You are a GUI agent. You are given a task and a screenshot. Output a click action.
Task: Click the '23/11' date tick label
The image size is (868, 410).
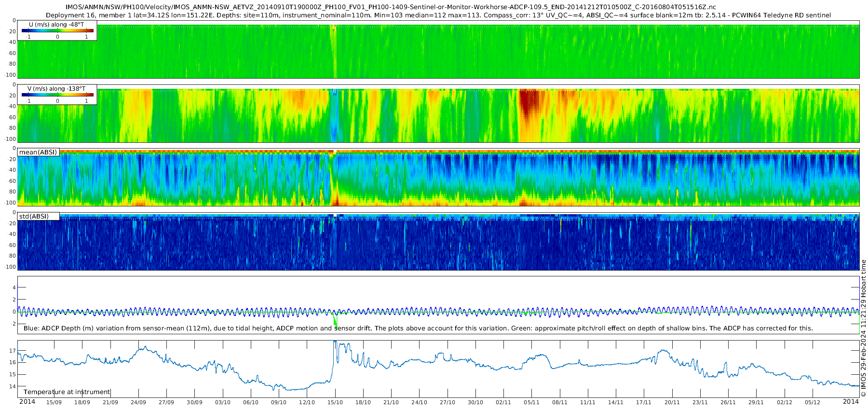click(x=700, y=402)
